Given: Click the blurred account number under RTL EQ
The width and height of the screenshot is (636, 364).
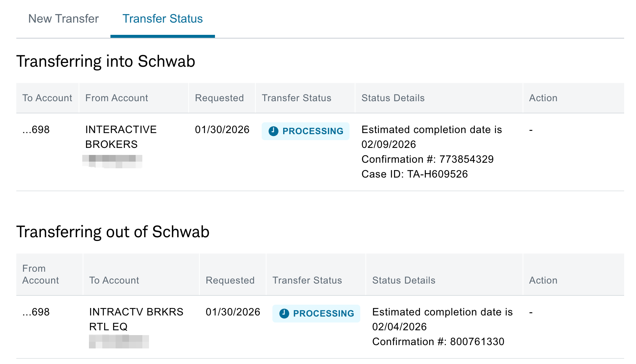Looking at the screenshot, I should [119, 341].
